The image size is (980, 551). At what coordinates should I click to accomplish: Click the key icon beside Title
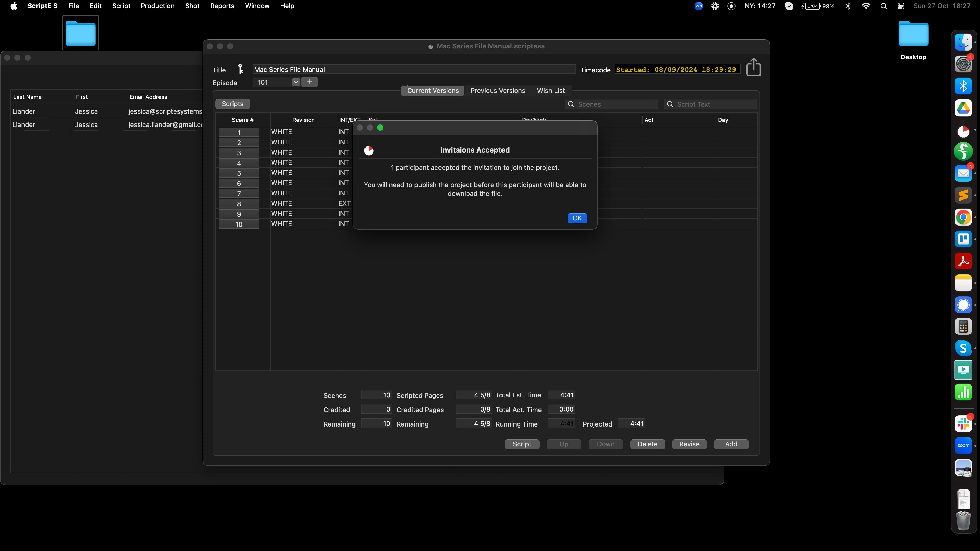(x=240, y=69)
